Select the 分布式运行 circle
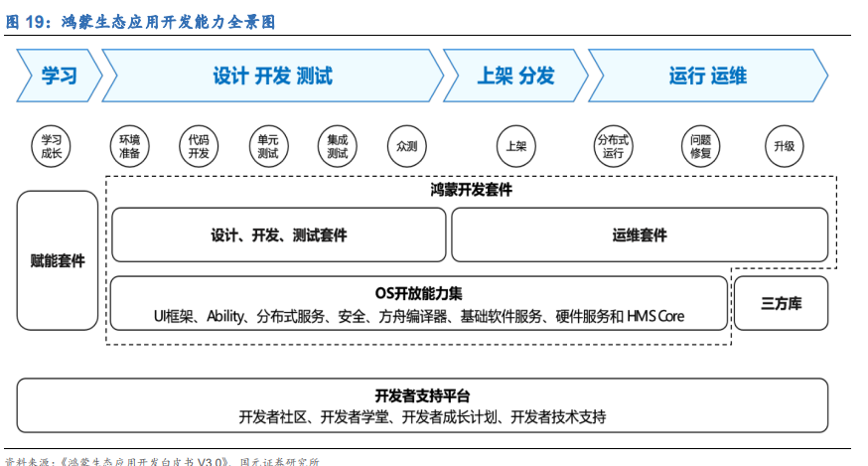 (x=613, y=146)
